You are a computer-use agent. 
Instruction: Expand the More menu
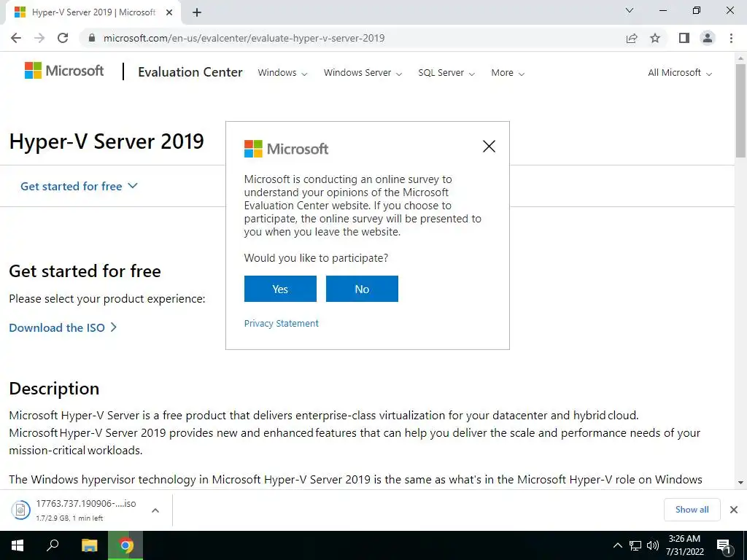click(x=508, y=73)
